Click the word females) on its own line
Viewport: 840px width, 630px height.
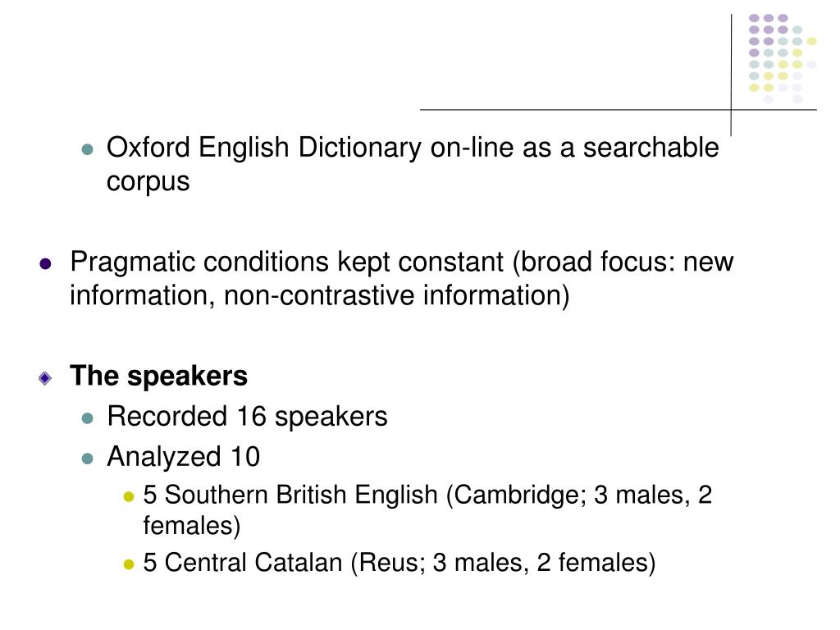coord(192,526)
